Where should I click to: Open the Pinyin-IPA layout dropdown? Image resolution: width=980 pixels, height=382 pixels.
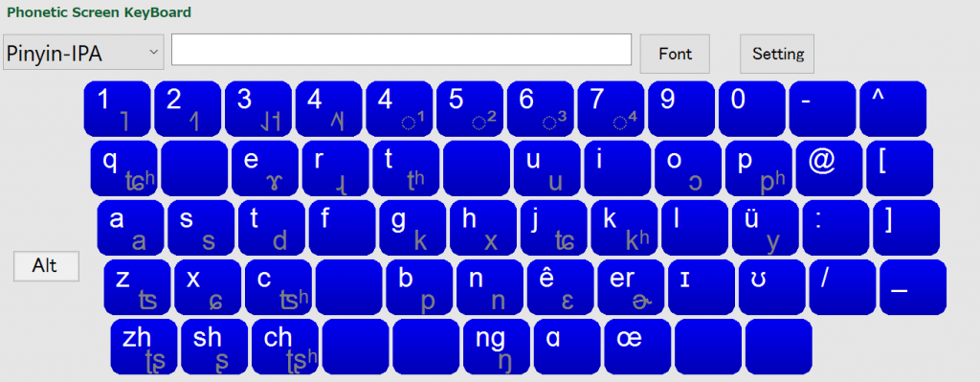pos(83,54)
